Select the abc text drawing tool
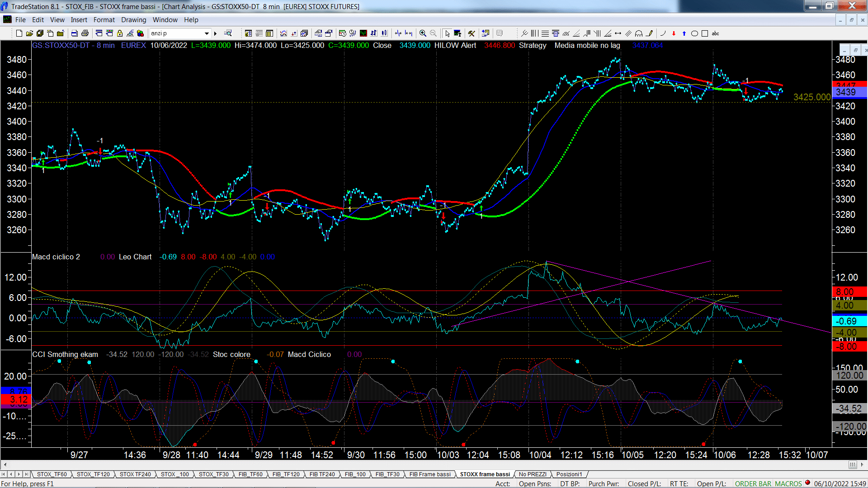Screen dimensions: 868x488 click(x=715, y=33)
